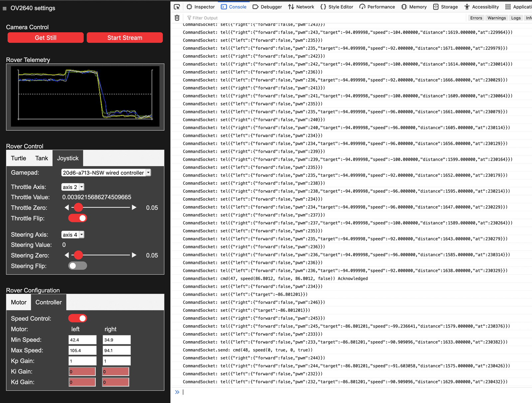This screenshot has width=532, height=403.
Task: Open the Performance devtools tab
Action: tap(377, 7)
